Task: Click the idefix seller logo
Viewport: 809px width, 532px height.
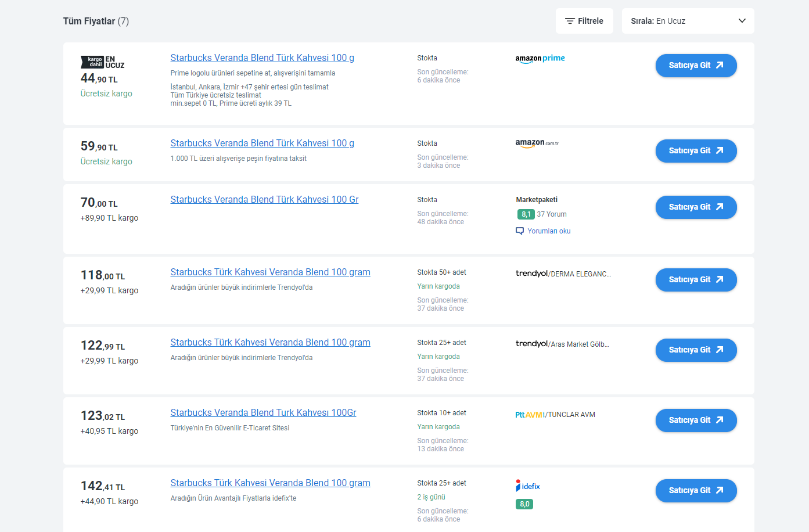Action: click(528, 486)
